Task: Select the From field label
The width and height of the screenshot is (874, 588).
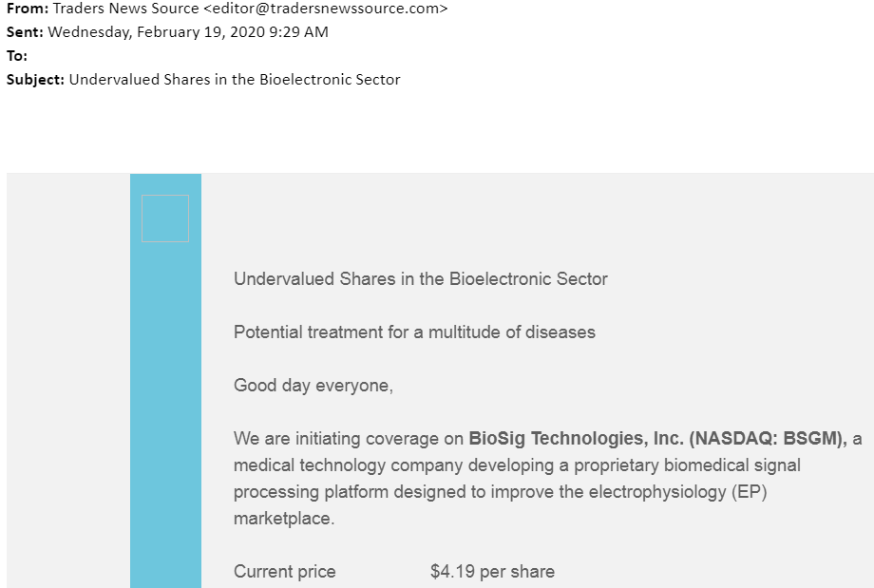Action: 28,9
